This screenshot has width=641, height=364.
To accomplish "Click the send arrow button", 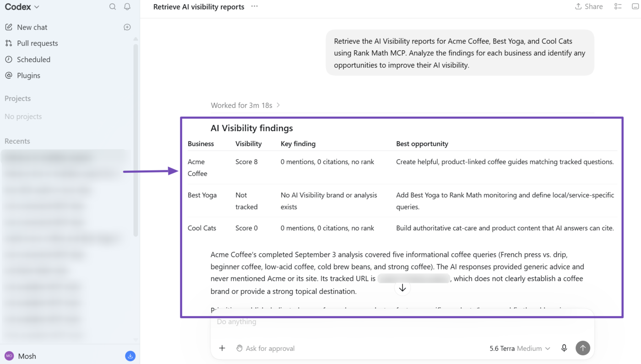I will pos(583,348).
